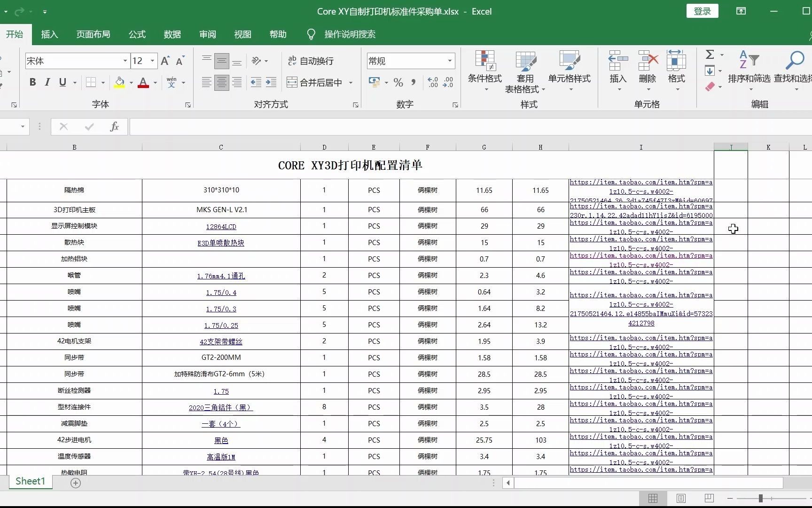Align text right

click(237, 82)
